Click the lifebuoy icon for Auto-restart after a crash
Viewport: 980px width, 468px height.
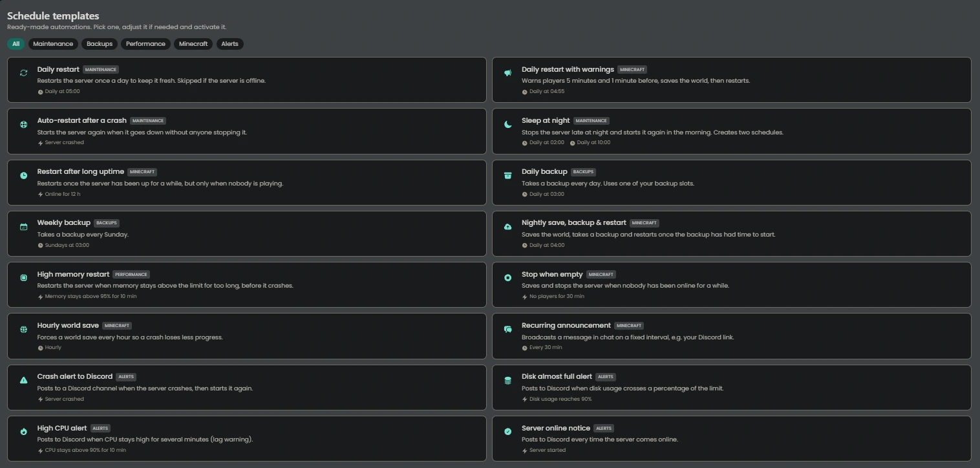pos(24,124)
